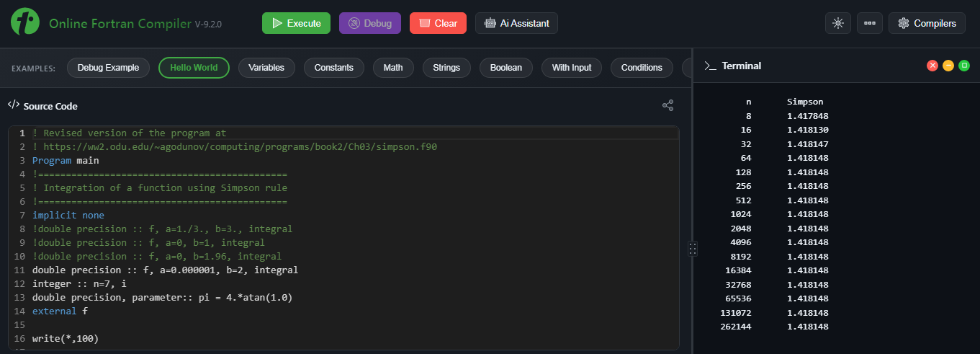
Task: Start the Debug session
Action: [370, 23]
